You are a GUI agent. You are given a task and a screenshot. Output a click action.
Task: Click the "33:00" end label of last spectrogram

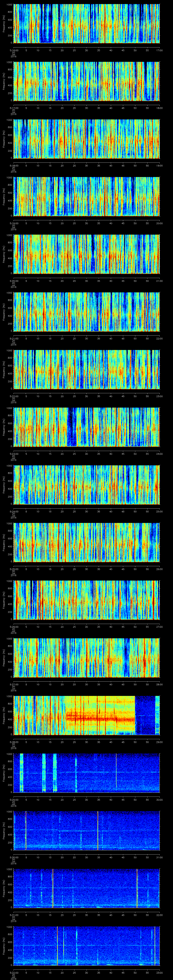click(159, 972)
